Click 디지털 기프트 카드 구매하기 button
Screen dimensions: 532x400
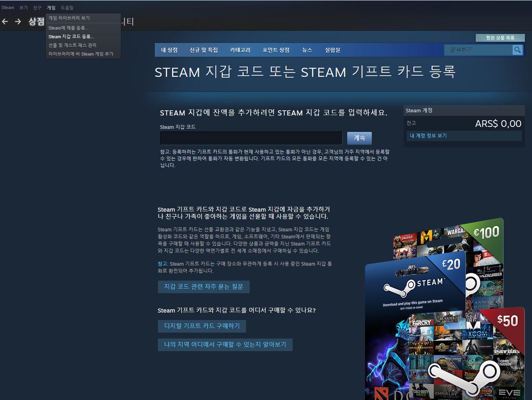coord(202,326)
